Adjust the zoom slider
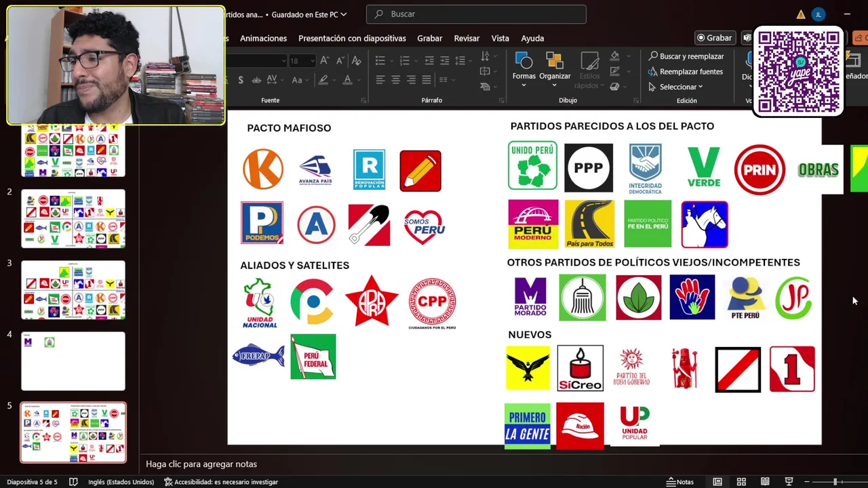Image resolution: width=868 pixels, height=488 pixels. point(835,482)
